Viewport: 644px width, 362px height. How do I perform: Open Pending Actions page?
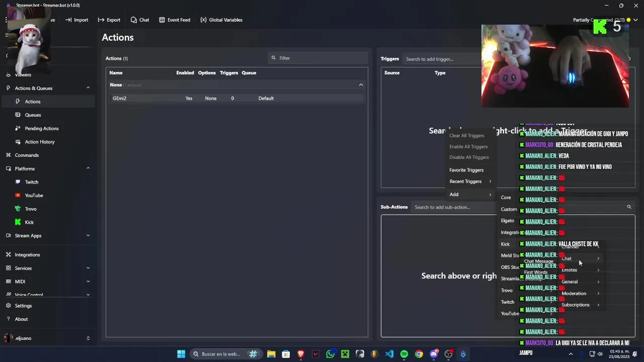pyautogui.click(x=42, y=129)
